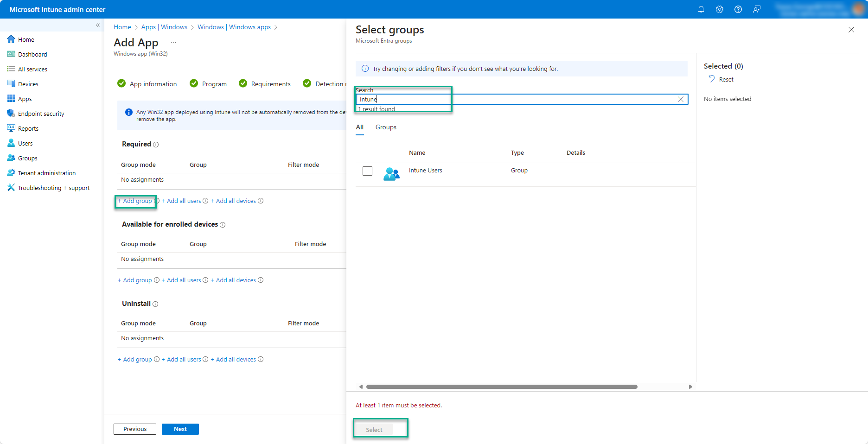Switch to the Groups tab
This screenshot has width=868, height=444.
pos(386,127)
